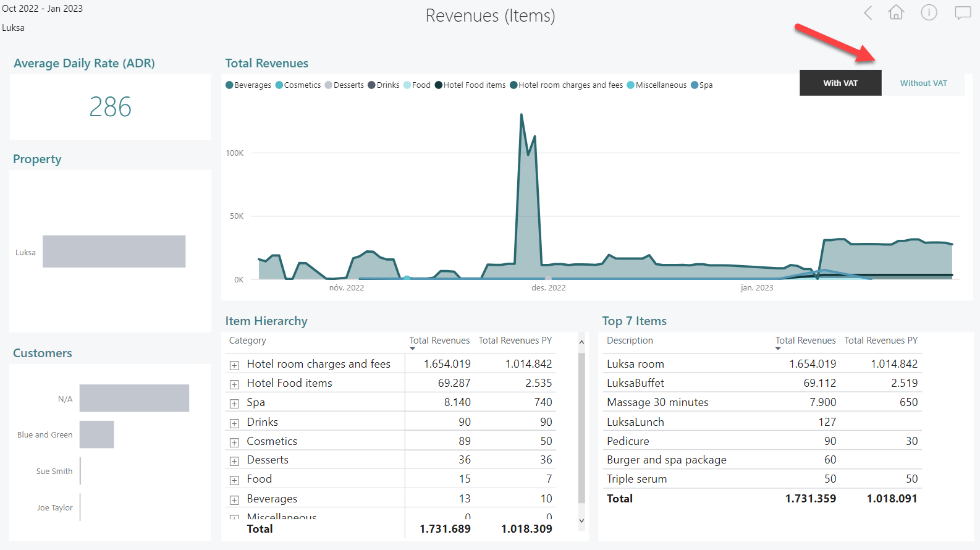Expand the Spa category row
The height and width of the screenshot is (550, 980).
pos(234,404)
